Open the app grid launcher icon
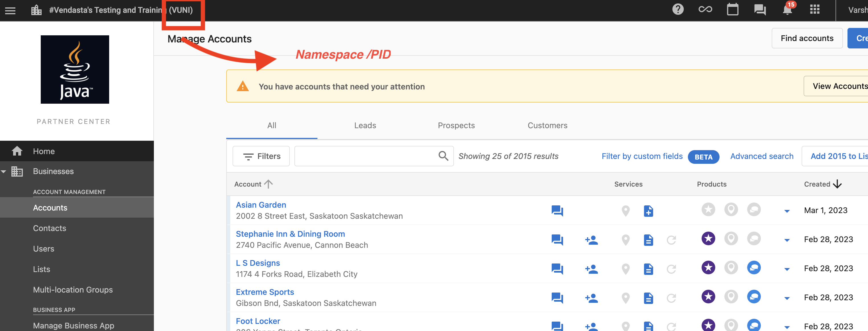The width and height of the screenshot is (868, 331). coord(815,9)
